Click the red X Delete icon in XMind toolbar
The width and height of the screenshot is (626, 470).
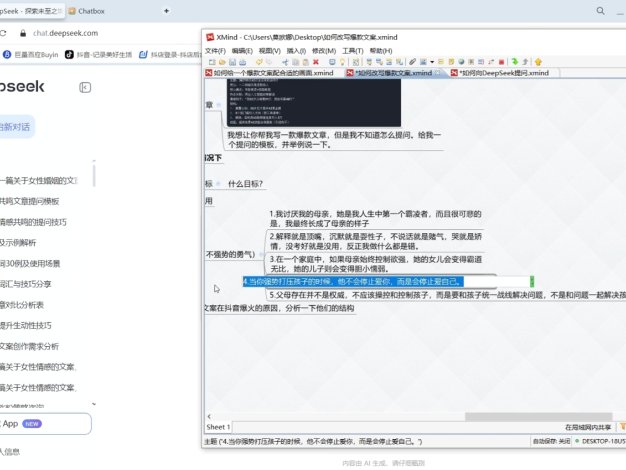coord(316,62)
